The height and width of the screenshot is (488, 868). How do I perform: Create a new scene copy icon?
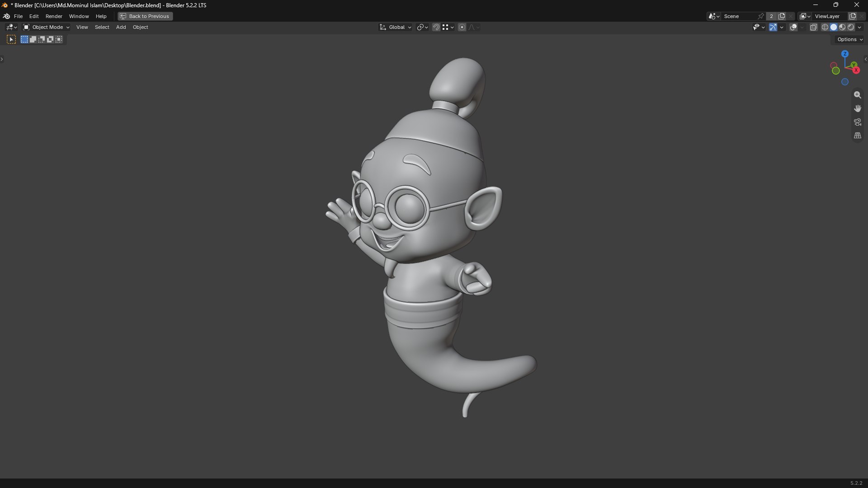click(x=782, y=16)
